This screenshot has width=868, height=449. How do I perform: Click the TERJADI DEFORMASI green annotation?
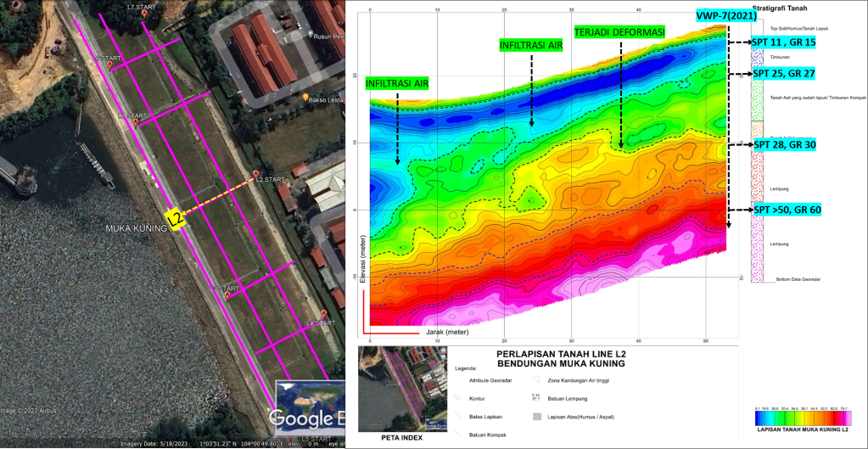coord(619,31)
